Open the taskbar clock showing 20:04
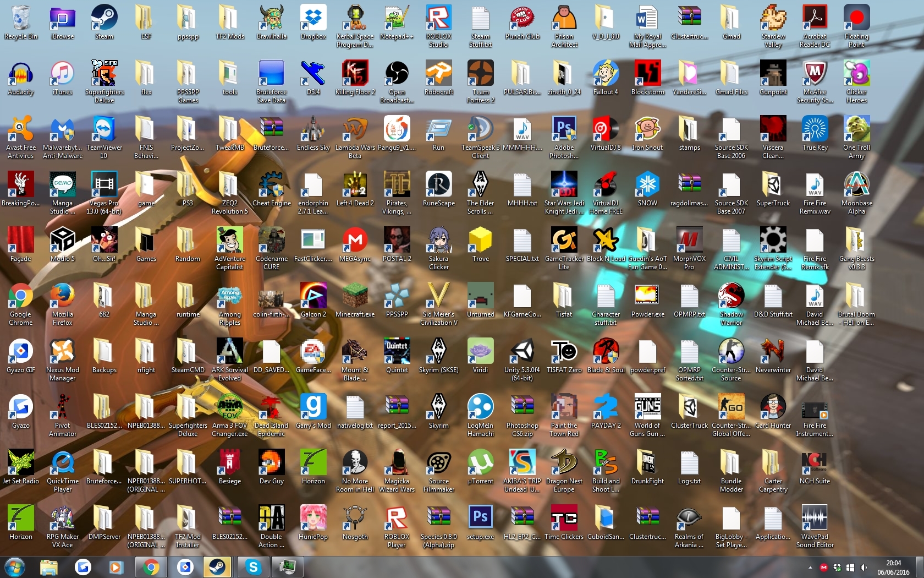The height and width of the screenshot is (578, 924). pos(894,568)
